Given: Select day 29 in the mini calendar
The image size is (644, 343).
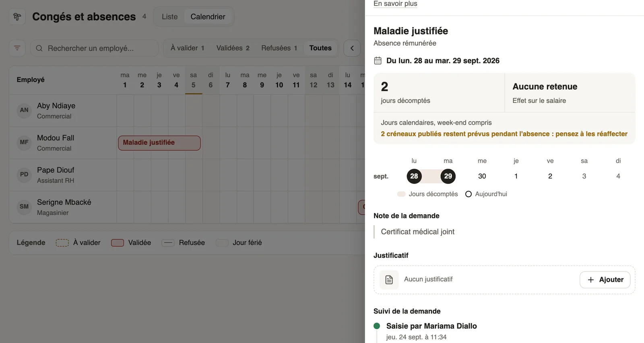Looking at the screenshot, I should (448, 176).
